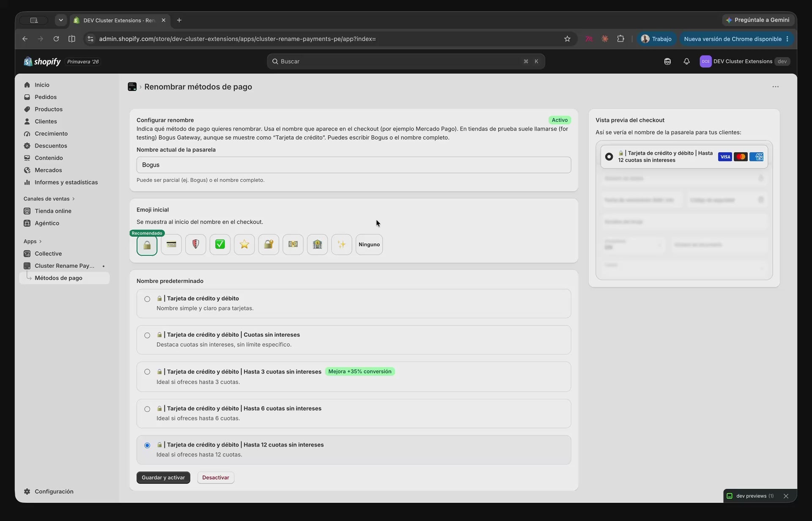Click the checkout preview payment radio
The height and width of the screenshot is (521, 812).
tap(609, 156)
